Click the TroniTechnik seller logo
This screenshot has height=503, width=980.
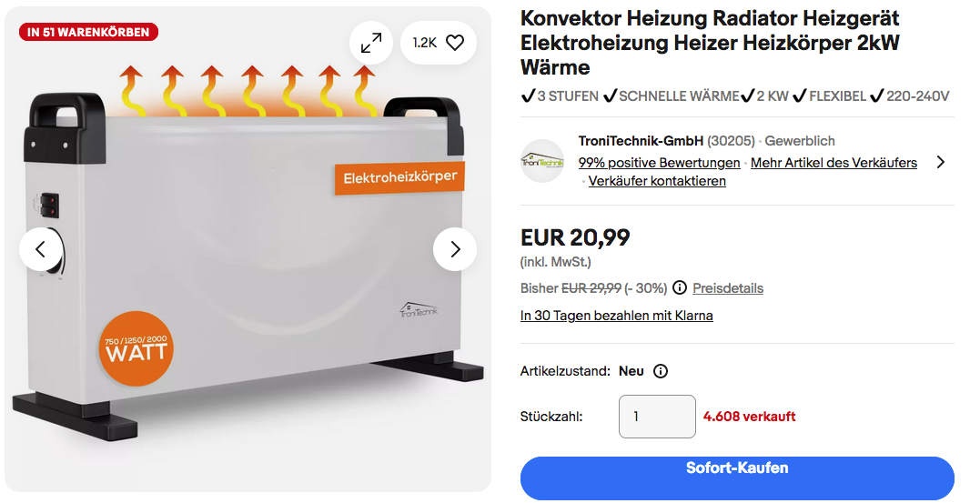542,161
